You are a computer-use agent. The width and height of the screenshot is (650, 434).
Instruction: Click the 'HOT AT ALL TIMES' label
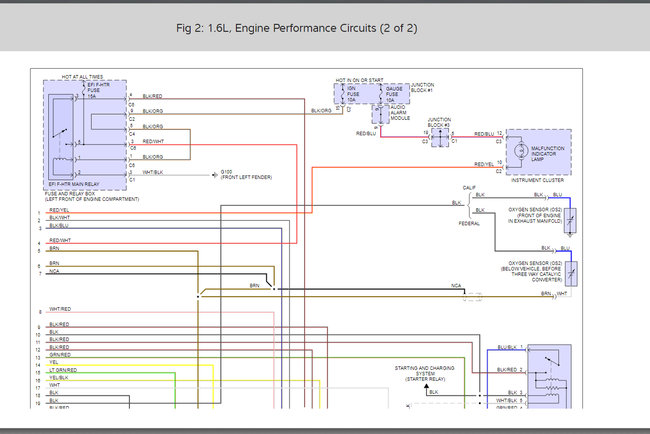point(82,77)
